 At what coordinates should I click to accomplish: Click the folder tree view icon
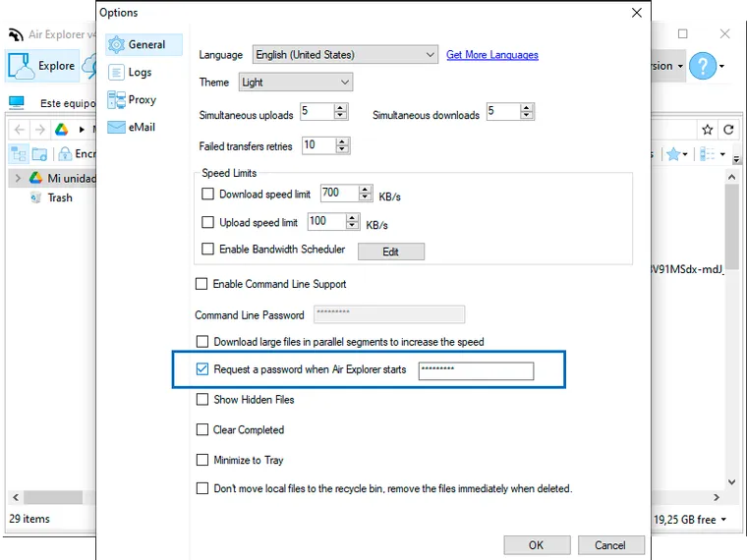point(19,154)
